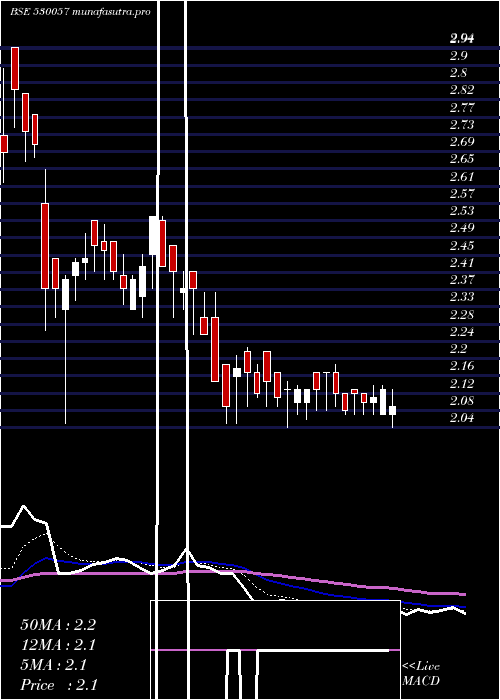Select the 2.04 price level label

coord(462,418)
